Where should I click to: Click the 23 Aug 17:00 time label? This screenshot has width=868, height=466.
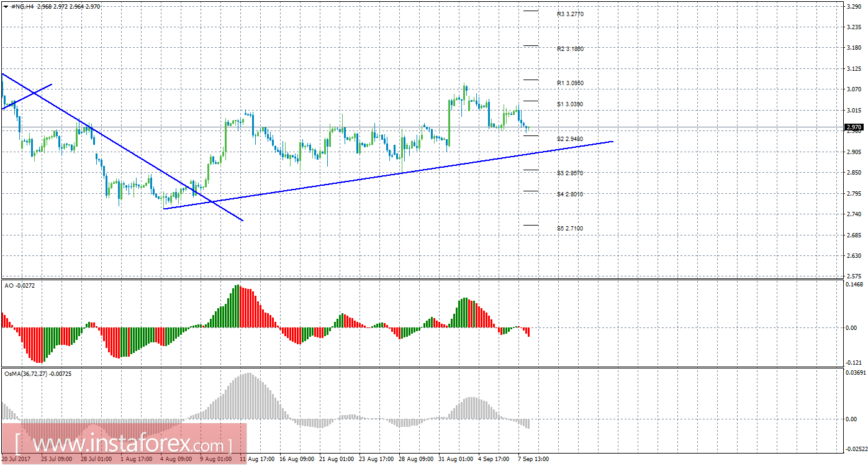tap(375, 459)
